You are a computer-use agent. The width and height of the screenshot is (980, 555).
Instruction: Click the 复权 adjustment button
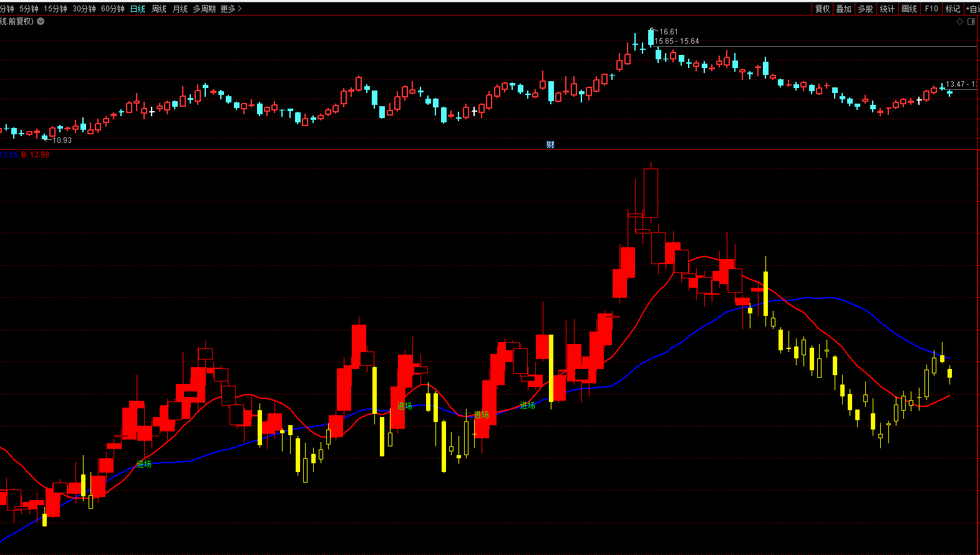tap(823, 9)
